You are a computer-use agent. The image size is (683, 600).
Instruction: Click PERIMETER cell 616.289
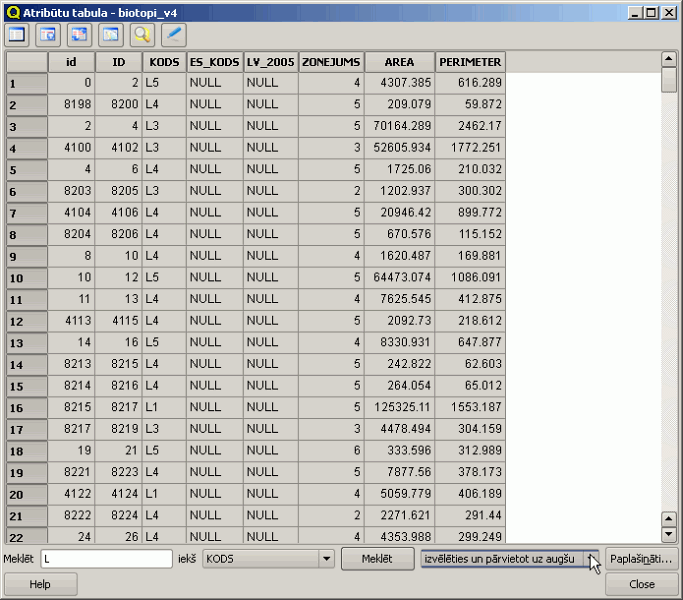click(x=470, y=83)
